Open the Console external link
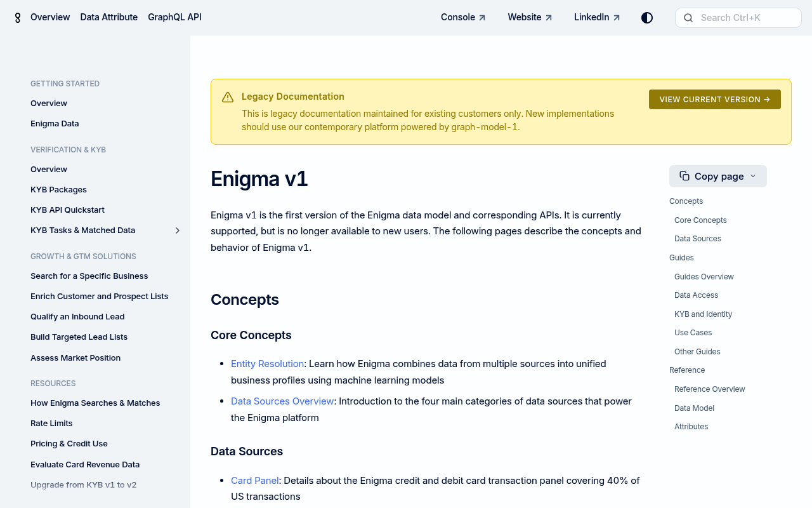 463,17
